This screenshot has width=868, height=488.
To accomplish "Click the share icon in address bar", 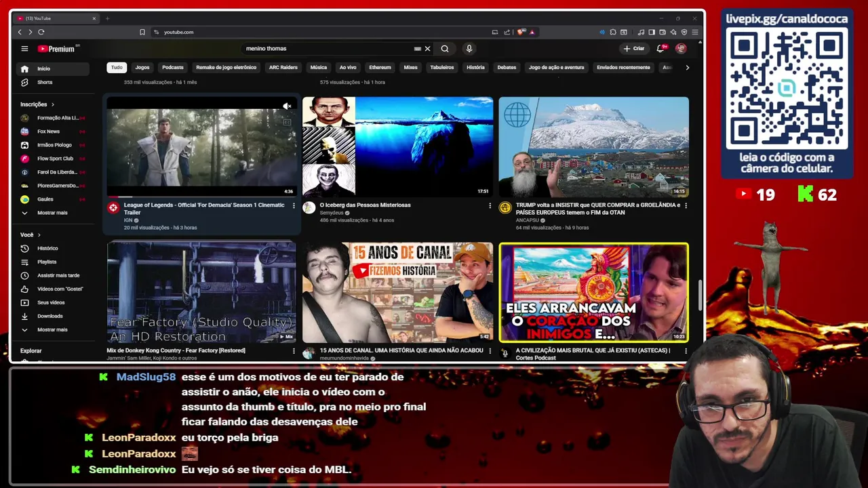I will click(507, 32).
